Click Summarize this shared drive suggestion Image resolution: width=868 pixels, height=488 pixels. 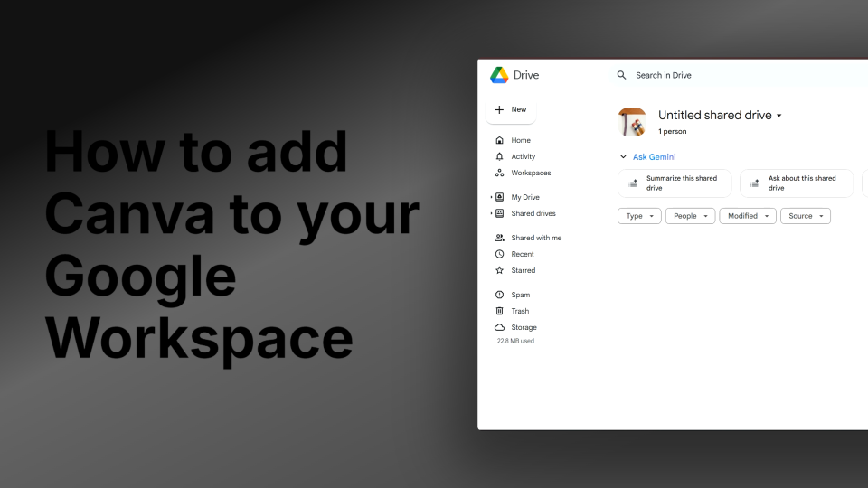(675, 183)
